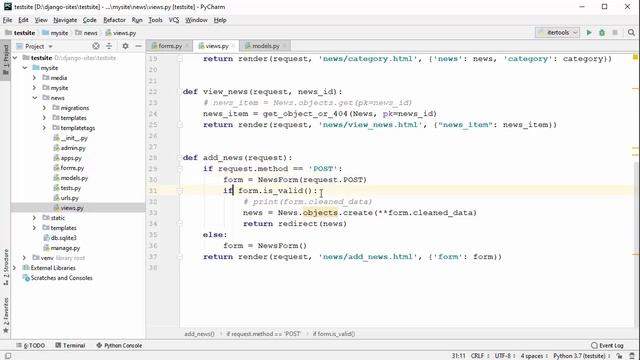The height and width of the screenshot is (360, 640).
Task: Click the tool window quick-access icon
Action: pyautogui.click(x=7, y=356)
